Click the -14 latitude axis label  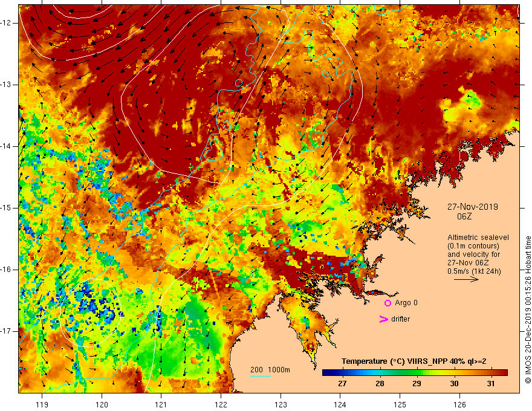(x=7, y=146)
